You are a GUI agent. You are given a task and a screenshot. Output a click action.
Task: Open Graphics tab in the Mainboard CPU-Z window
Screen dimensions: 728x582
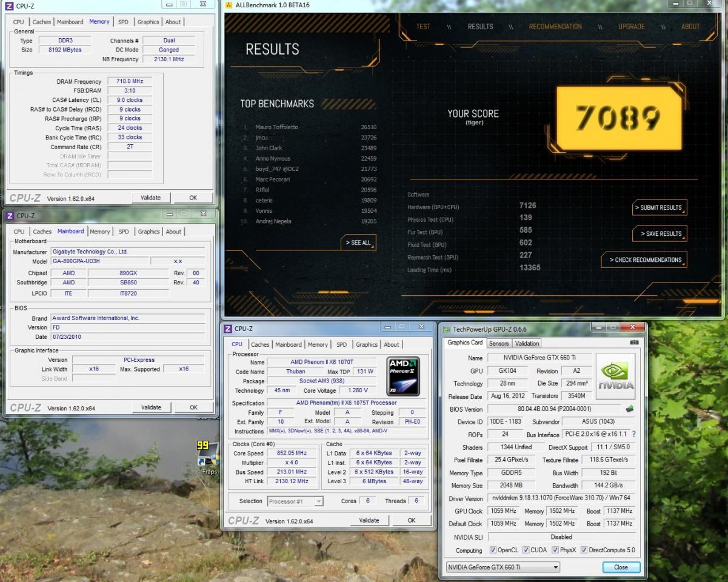149,232
